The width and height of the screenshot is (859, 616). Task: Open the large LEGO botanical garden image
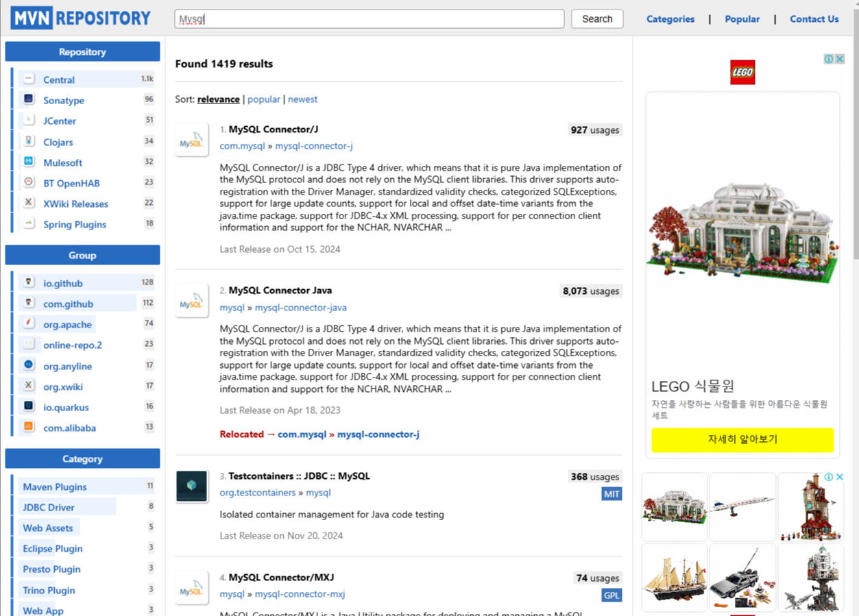click(742, 233)
